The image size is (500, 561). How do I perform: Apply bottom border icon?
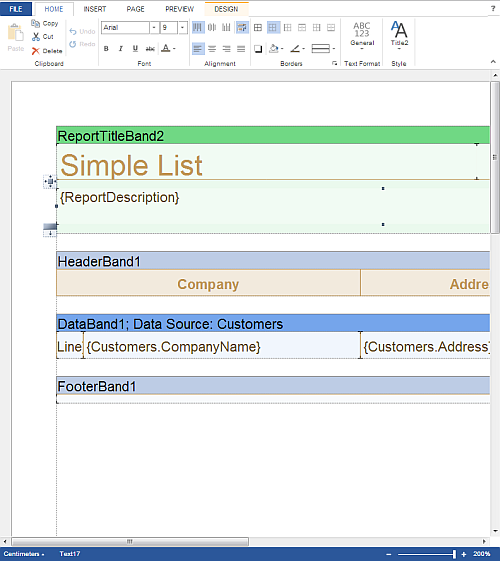[x=331, y=27]
